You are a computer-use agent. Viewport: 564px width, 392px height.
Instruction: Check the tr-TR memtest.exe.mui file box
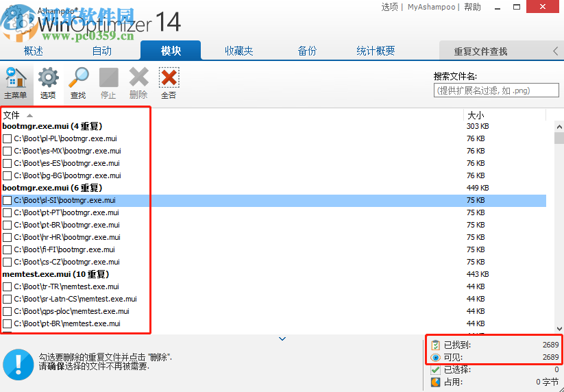coord(7,287)
